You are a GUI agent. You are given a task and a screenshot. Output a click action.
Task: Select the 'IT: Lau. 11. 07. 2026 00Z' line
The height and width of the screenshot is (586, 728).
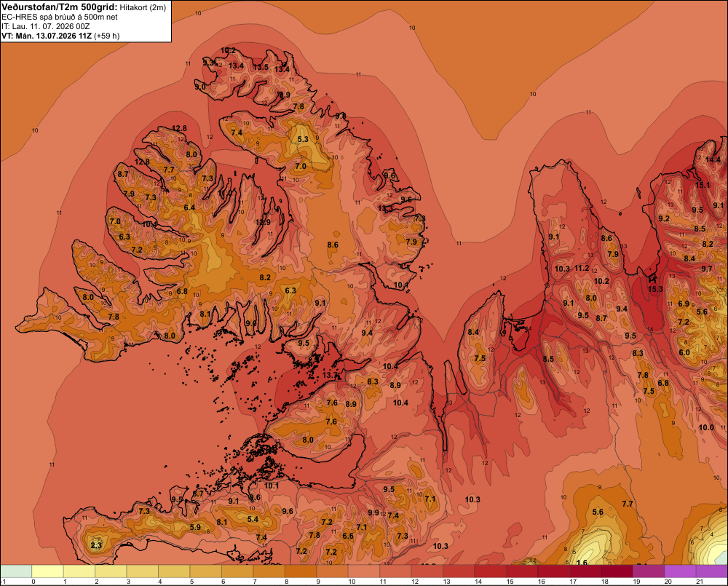[x=45, y=26]
